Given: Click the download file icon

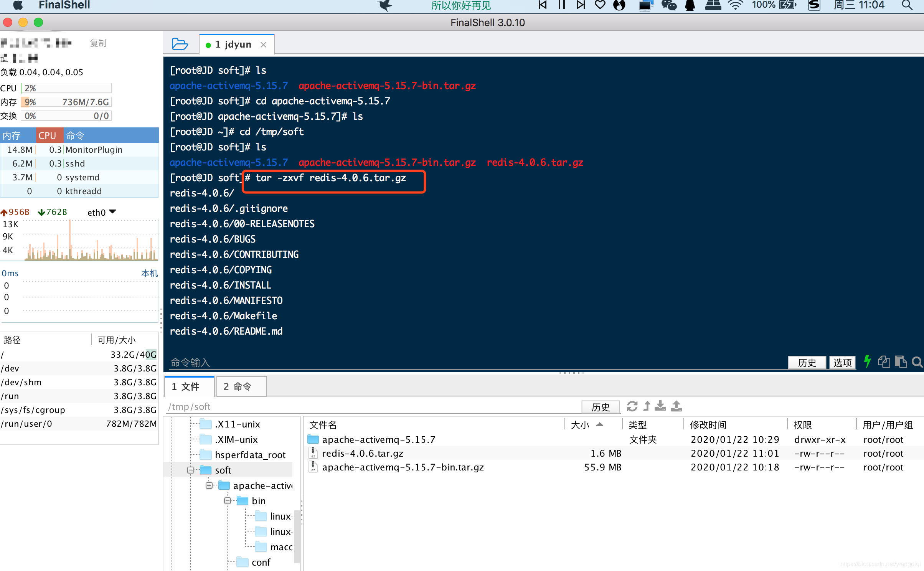Looking at the screenshot, I should point(660,406).
